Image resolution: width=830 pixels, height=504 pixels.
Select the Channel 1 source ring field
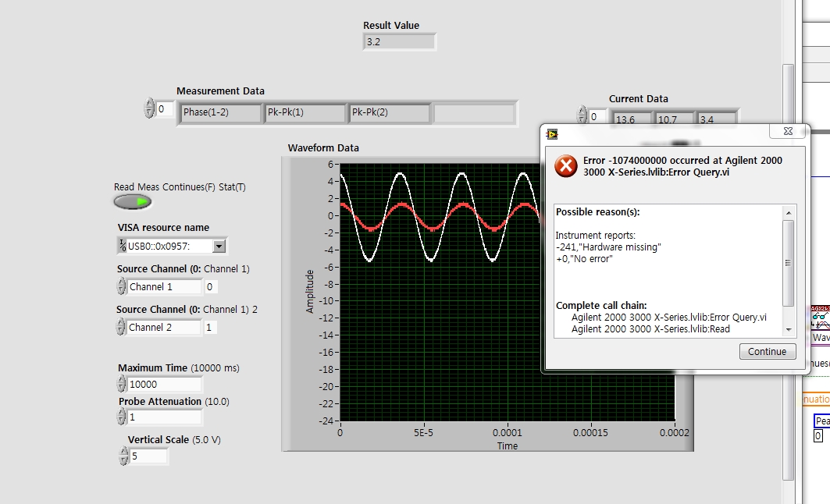(164, 287)
